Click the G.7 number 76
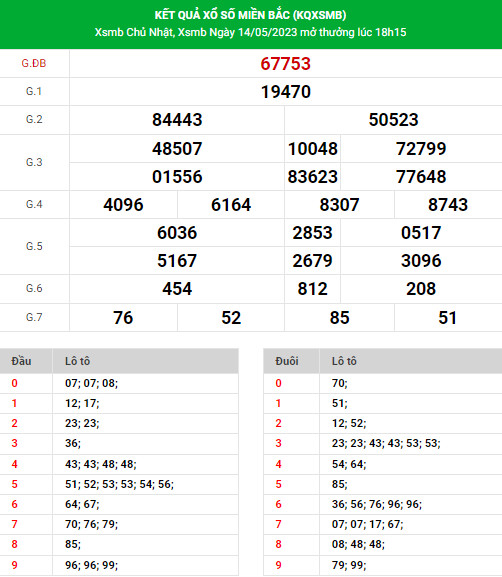The width and height of the screenshot is (502, 577). pyautogui.click(x=123, y=318)
